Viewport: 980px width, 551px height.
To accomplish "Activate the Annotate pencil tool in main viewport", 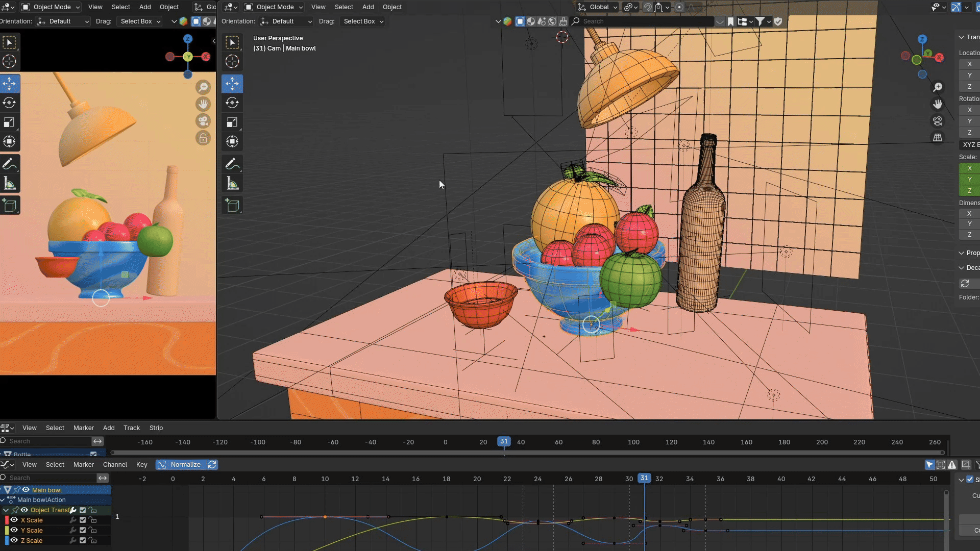I will point(232,164).
